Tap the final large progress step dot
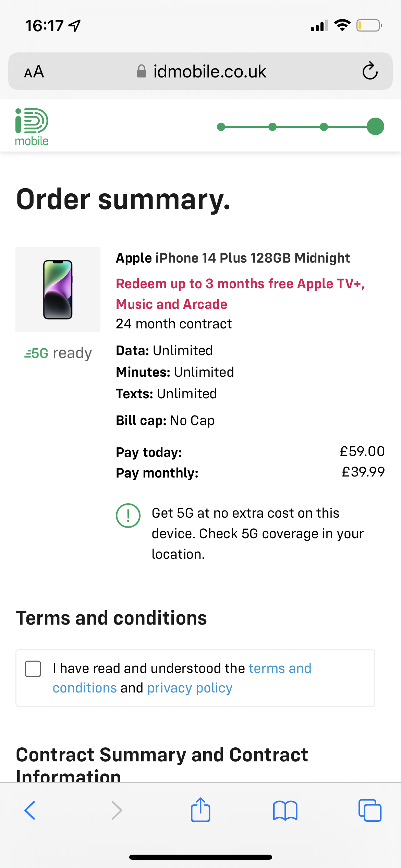This screenshot has width=401, height=868. 375,126
